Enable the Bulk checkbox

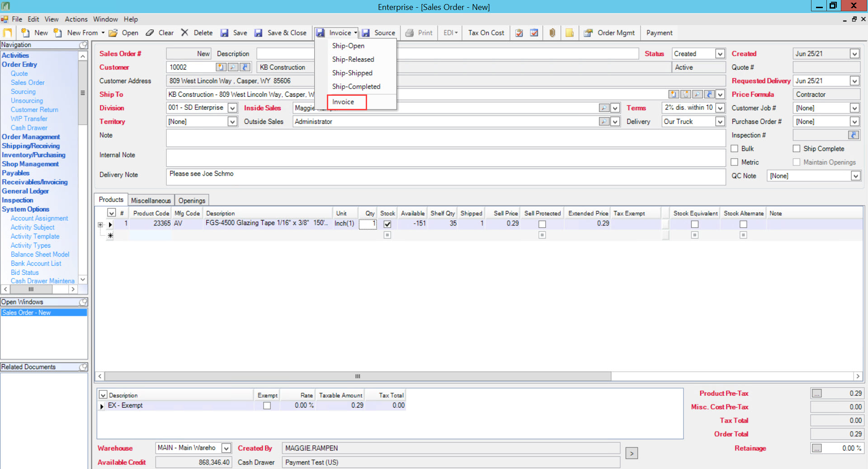point(735,149)
